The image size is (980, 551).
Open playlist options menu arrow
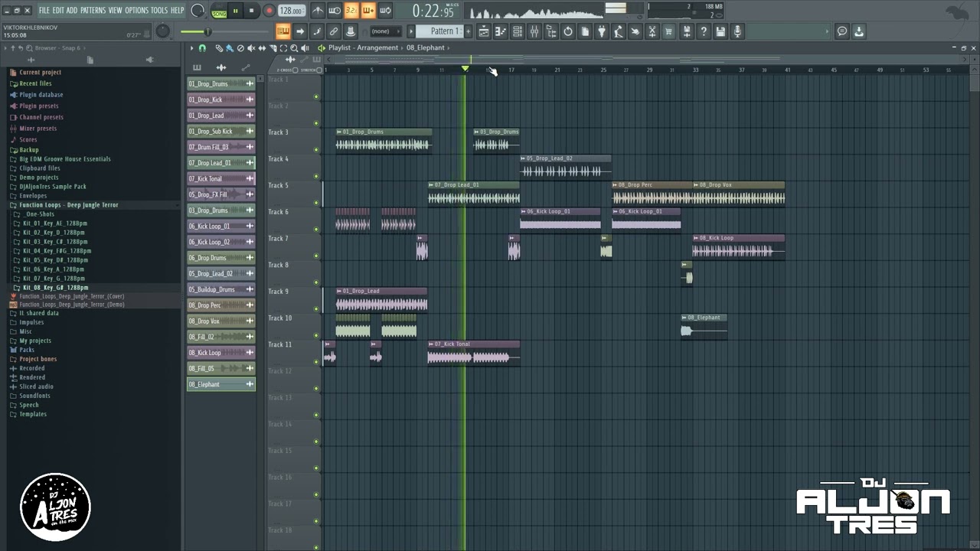[x=192, y=48]
